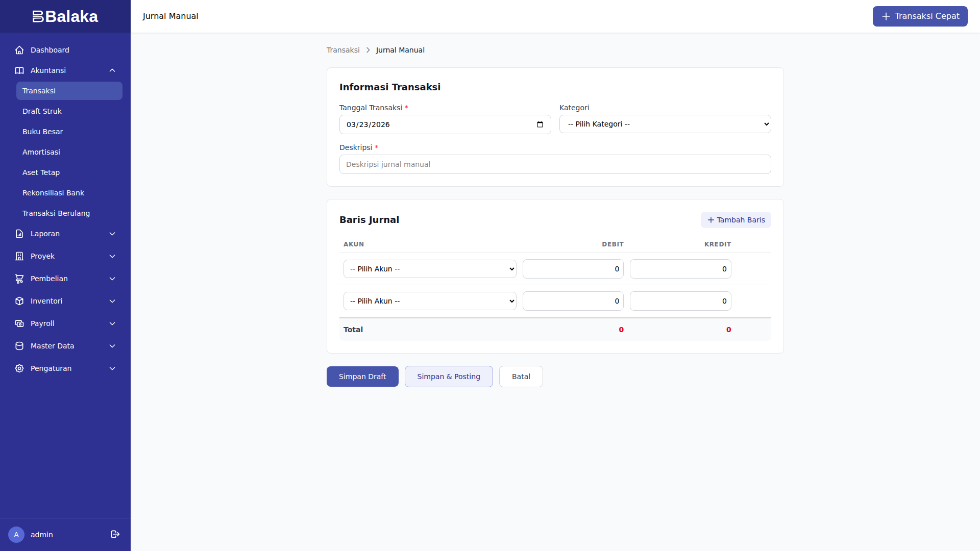Click the Pembelian shopping cart icon
The image size is (980, 551).
(19, 279)
